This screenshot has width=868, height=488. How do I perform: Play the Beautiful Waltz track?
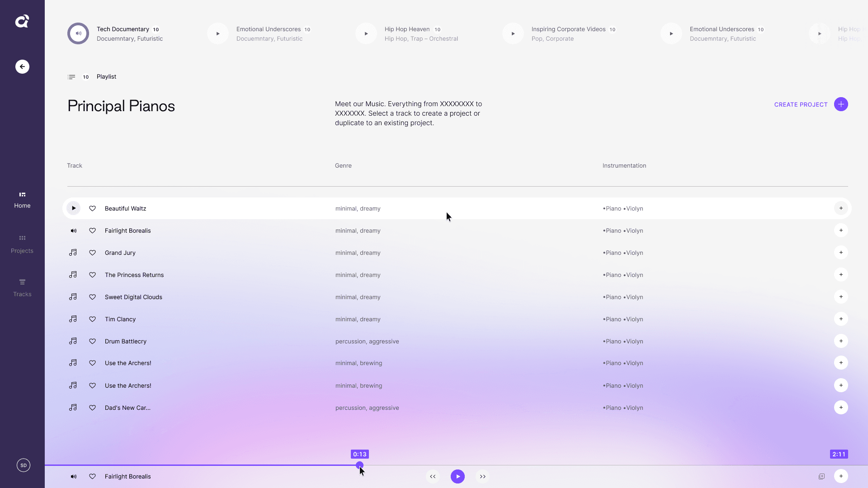click(73, 208)
